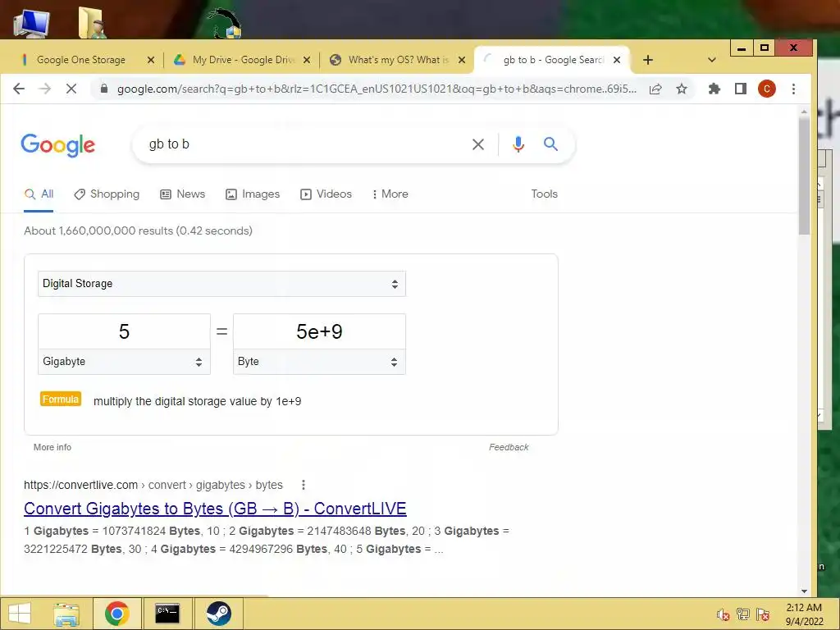Image resolution: width=840 pixels, height=630 pixels.
Task: Switch to the Google One Storage tab
Action: (80, 60)
